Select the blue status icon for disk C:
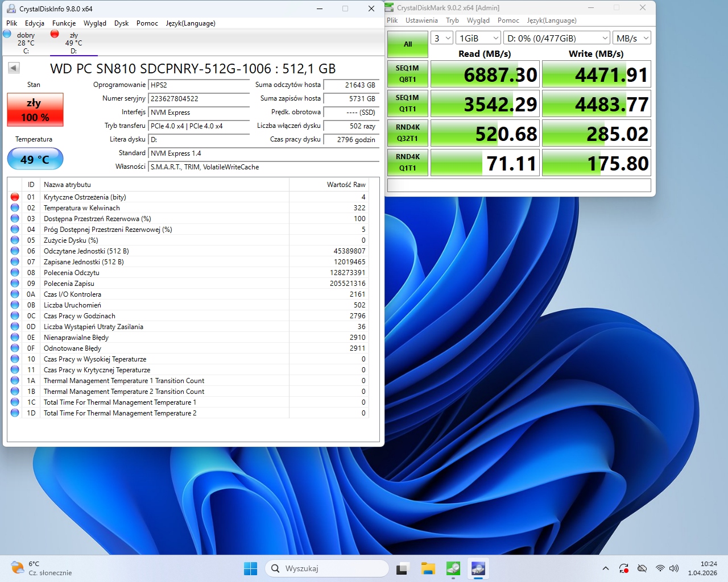The width and height of the screenshot is (728, 582). 7,34
